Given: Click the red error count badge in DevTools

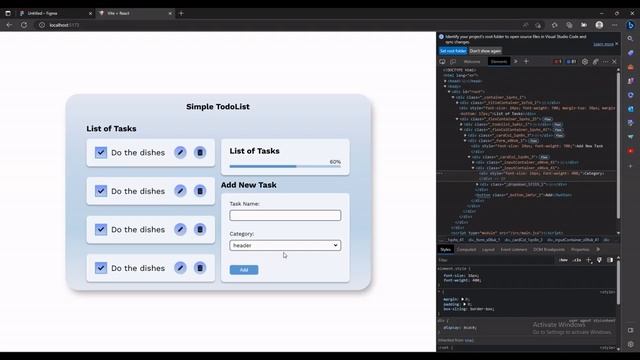Looking at the screenshot, I should point(558,62).
